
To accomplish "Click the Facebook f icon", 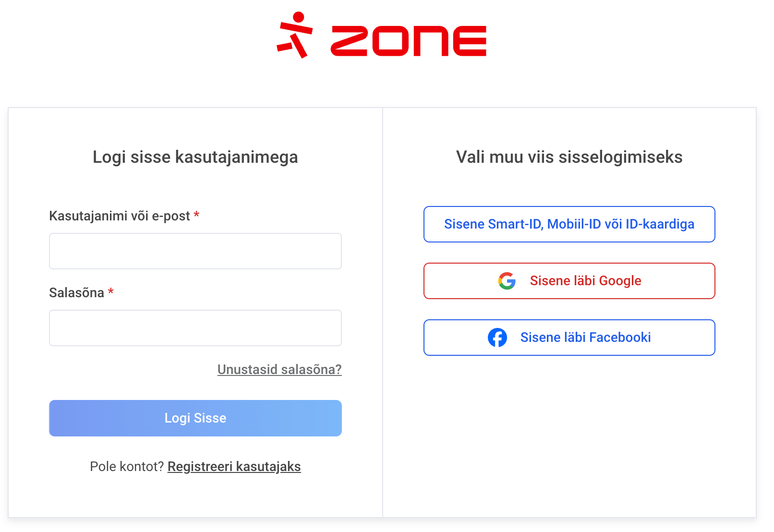I will [x=497, y=338].
